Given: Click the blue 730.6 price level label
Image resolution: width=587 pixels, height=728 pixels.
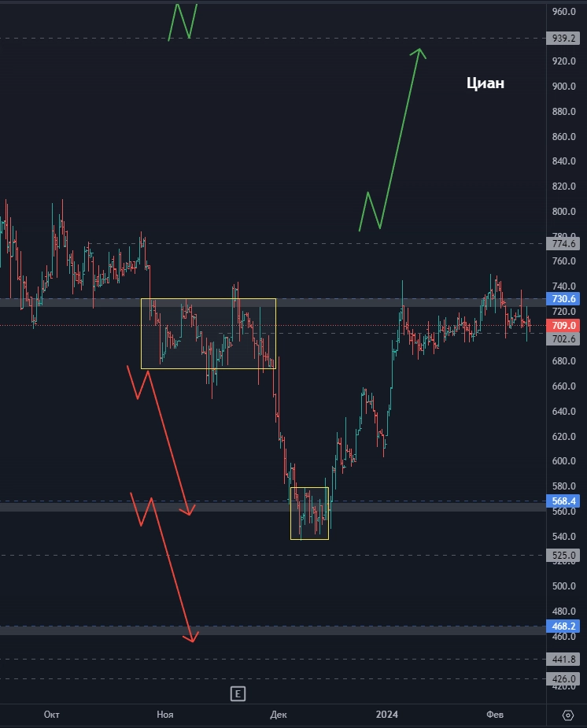Looking at the screenshot, I should pyautogui.click(x=564, y=299).
